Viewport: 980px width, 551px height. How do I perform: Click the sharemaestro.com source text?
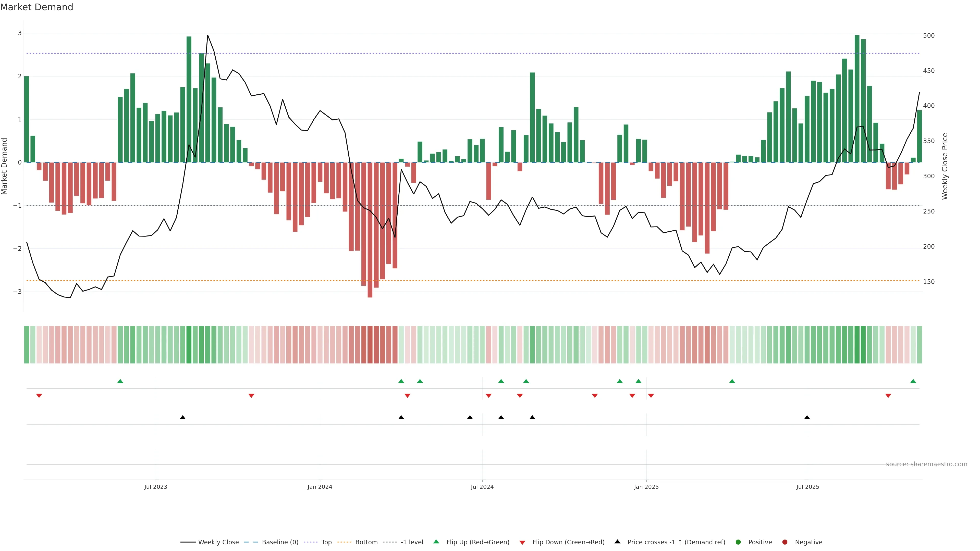point(926,464)
